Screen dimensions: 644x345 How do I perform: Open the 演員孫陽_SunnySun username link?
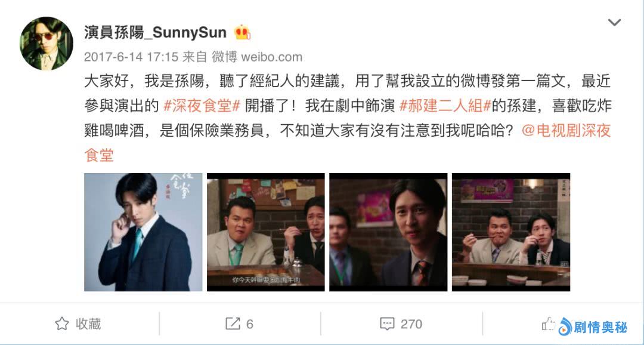(x=155, y=32)
